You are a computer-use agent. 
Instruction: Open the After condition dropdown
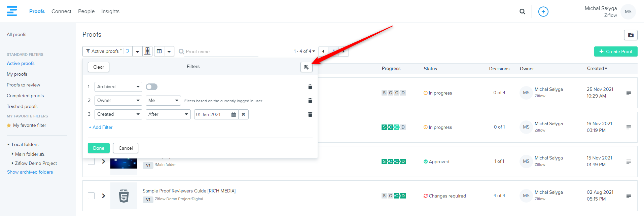168,114
